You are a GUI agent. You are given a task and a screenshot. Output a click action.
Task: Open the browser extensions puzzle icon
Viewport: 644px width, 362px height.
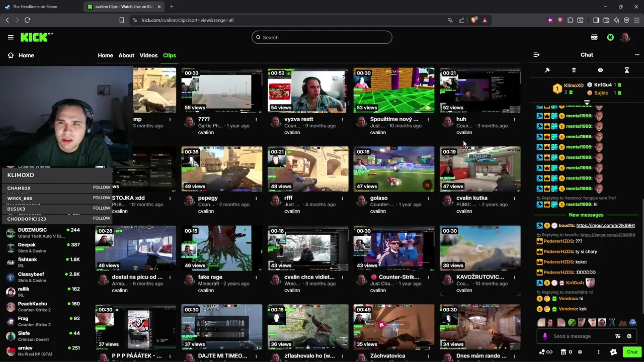[x=570, y=20]
